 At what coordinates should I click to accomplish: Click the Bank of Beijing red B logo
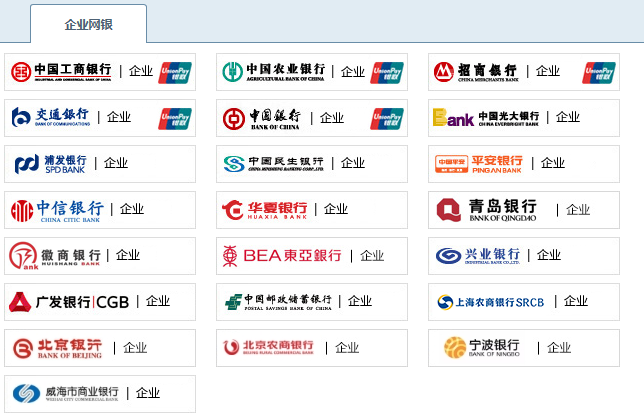(23, 349)
